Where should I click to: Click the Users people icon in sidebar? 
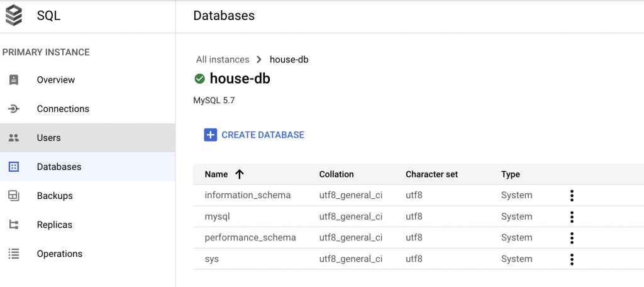coord(14,138)
